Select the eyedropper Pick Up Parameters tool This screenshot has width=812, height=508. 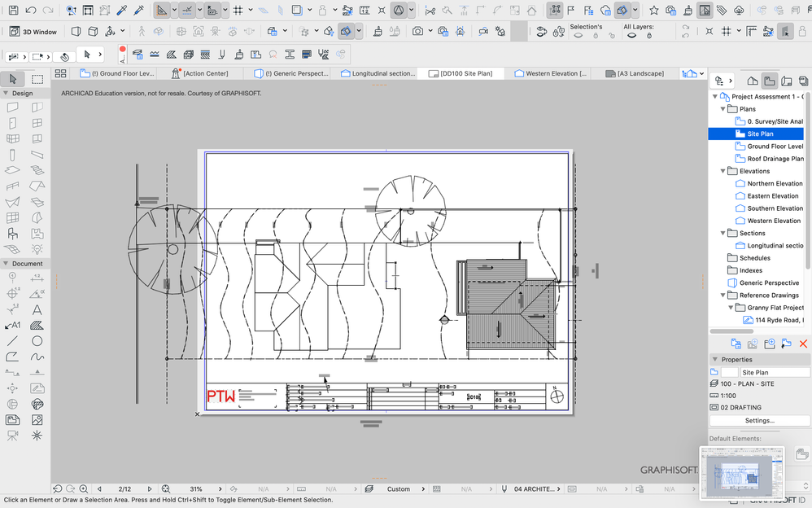pos(122,11)
